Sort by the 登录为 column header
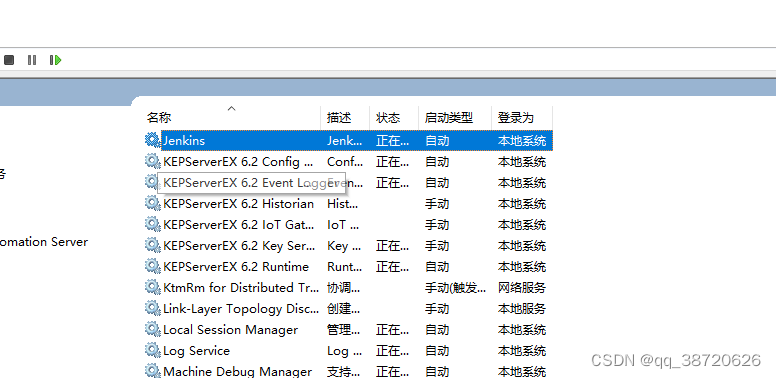 tap(516, 118)
